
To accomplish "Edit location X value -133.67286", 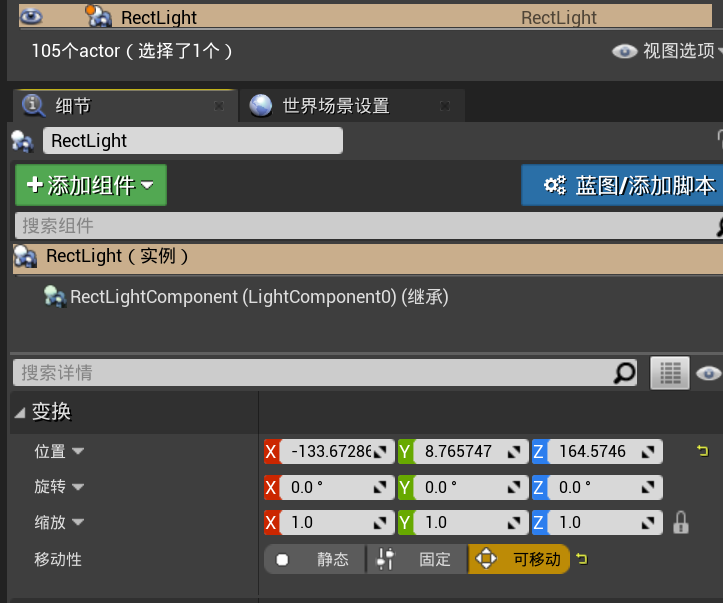I will pos(330,451).
